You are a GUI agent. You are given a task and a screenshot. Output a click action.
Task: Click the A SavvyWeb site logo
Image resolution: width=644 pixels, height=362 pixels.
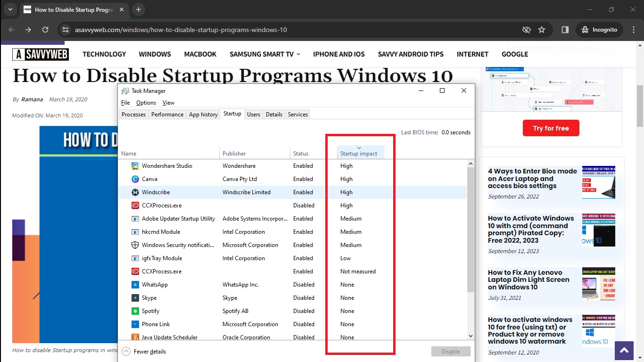coord(41,54)
